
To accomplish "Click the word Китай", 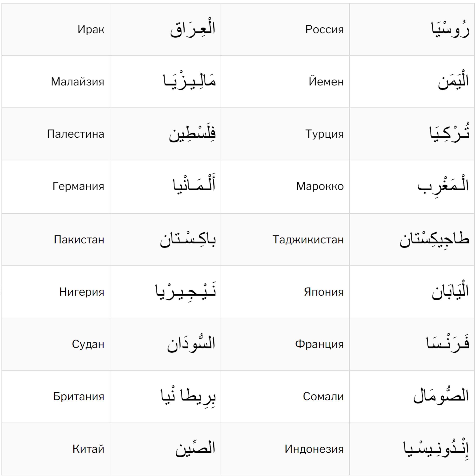I will (x=88, y=449).
